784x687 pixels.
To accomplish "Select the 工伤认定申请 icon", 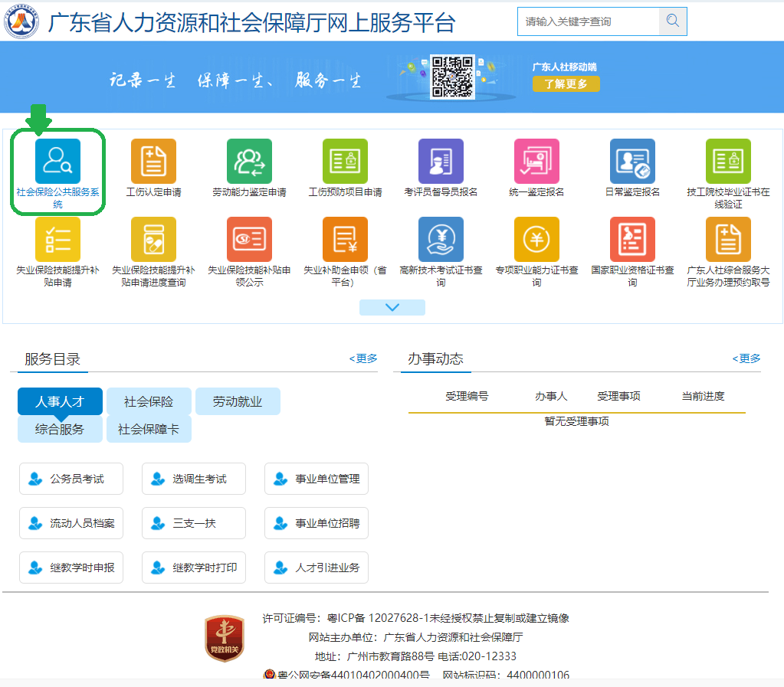I will pyautogui.click(x=153, y=161).
